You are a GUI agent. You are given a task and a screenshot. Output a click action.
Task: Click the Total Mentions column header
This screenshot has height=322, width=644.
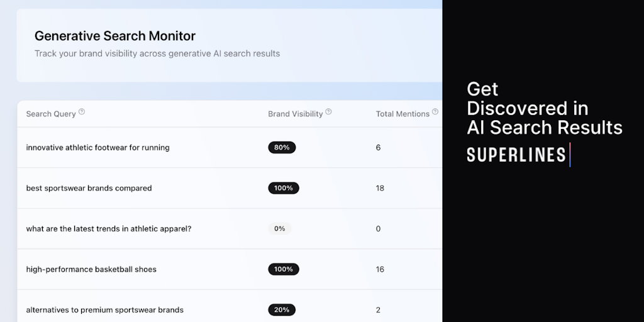click(402, 114)
